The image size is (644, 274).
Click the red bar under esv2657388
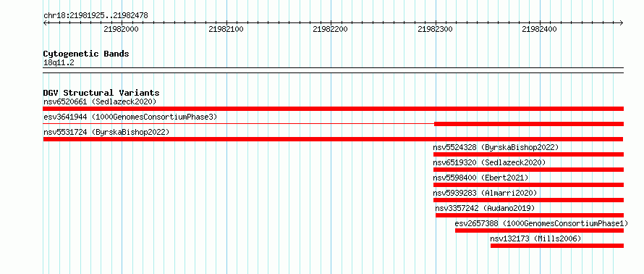539,231
